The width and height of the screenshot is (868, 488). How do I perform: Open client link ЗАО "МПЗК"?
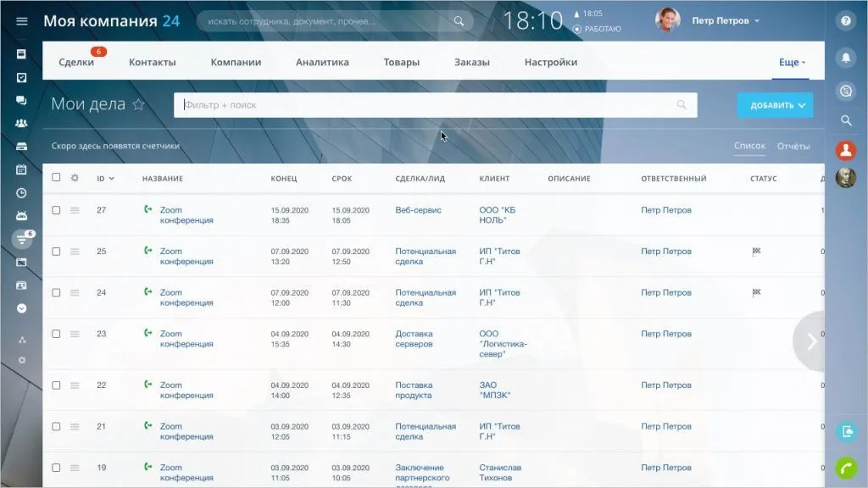[x=495, y=390]
